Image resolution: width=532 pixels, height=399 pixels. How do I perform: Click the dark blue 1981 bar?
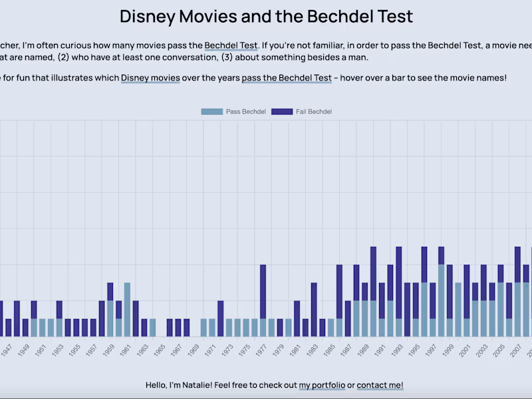(297, 318)
